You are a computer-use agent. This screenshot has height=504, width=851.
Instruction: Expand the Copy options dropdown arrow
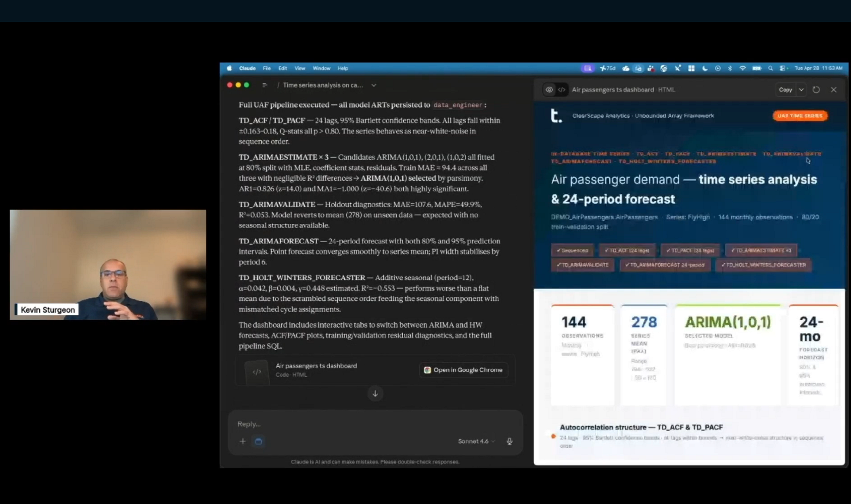point(801,90)
